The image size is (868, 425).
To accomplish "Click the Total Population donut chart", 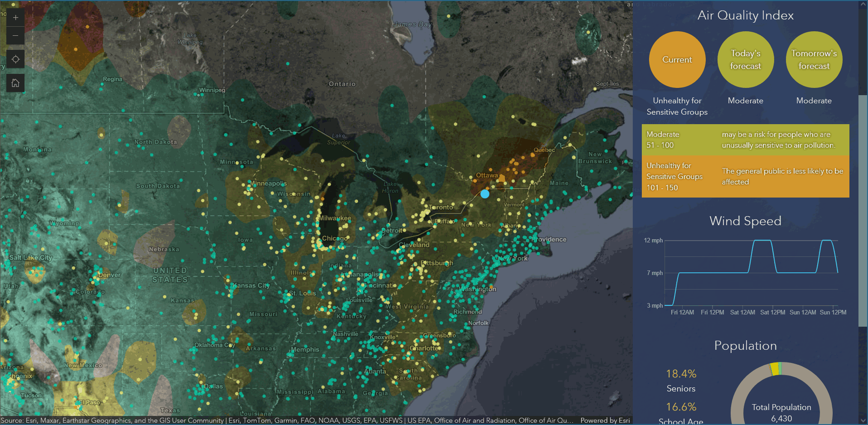I will click(x=781, y=393).
